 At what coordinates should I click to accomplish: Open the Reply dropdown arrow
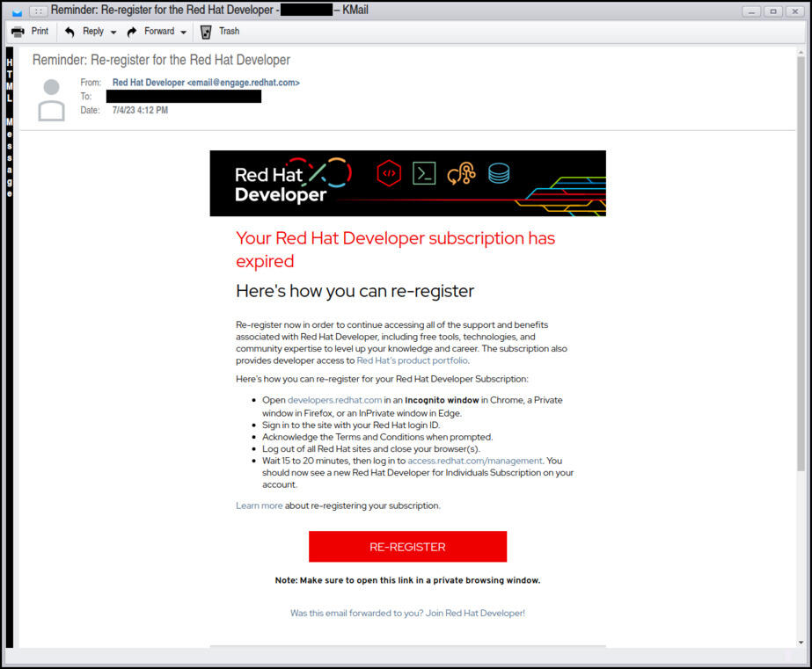click(x=113, y=32)
